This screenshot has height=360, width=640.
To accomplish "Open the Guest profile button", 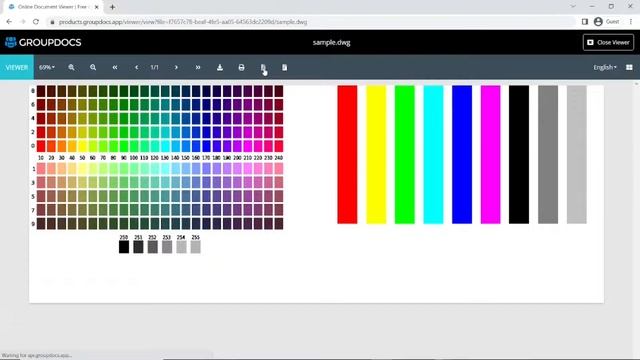I will [x=607, y=22].
